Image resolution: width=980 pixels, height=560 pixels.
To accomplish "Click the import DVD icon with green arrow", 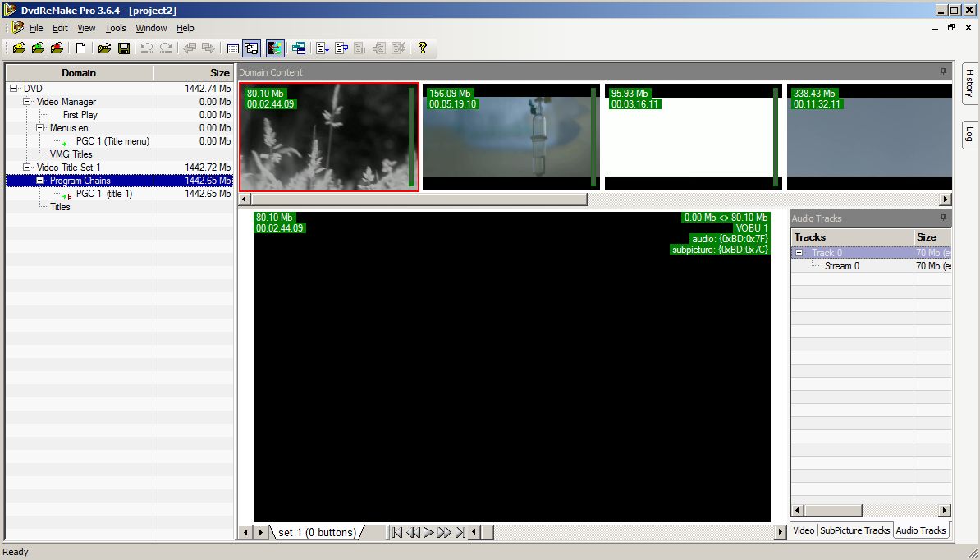I will 38,48.
